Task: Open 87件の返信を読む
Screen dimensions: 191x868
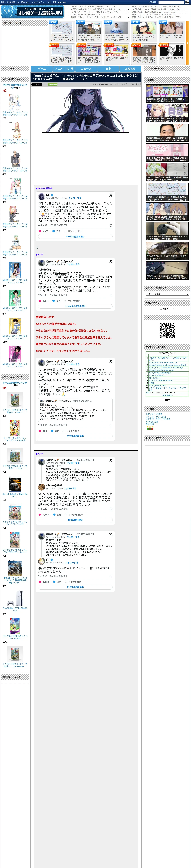Action: click(75, 436)
